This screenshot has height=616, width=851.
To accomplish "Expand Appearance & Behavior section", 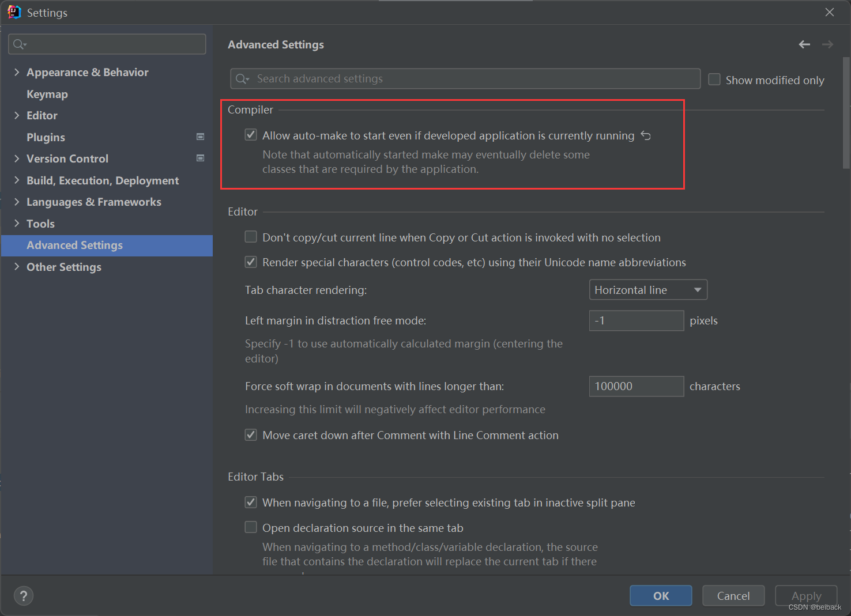I will click(17, 72).
